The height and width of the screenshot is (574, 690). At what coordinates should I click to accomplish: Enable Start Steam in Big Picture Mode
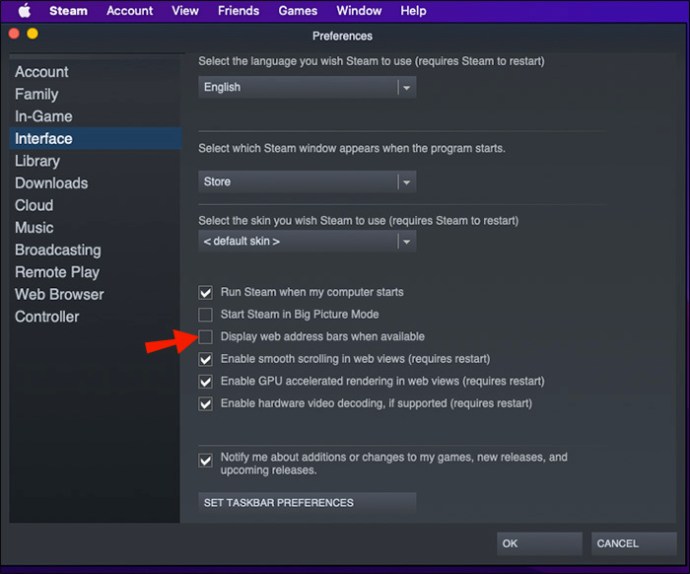click(206, 315)
